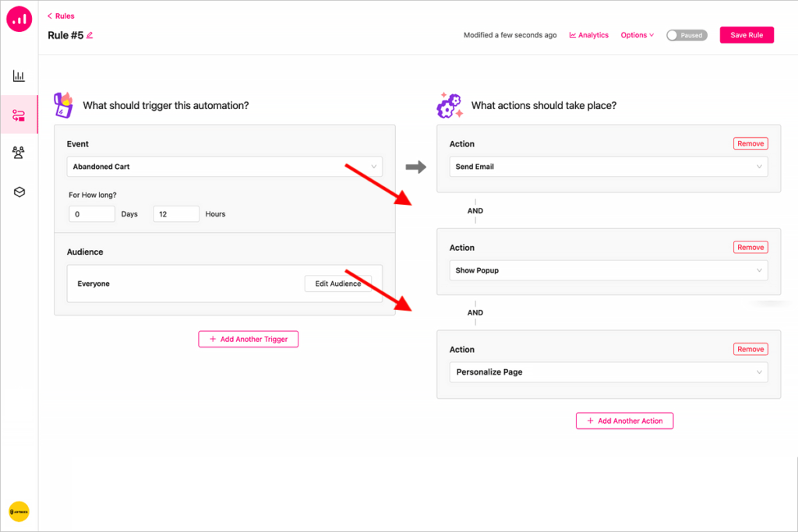Viewport: 798px width, 532px height.
Task: Remove the Show Popup action
Action: point(750,247)
